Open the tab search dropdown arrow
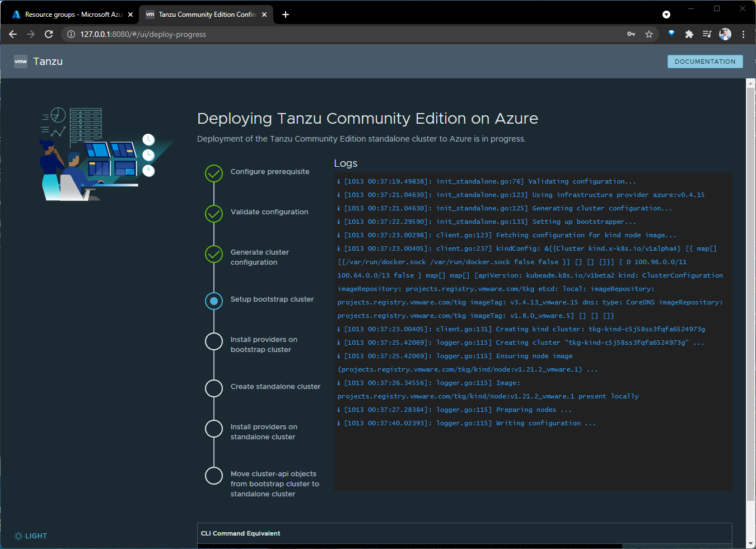This screenshot has height=549, width=756. (666, 15)
